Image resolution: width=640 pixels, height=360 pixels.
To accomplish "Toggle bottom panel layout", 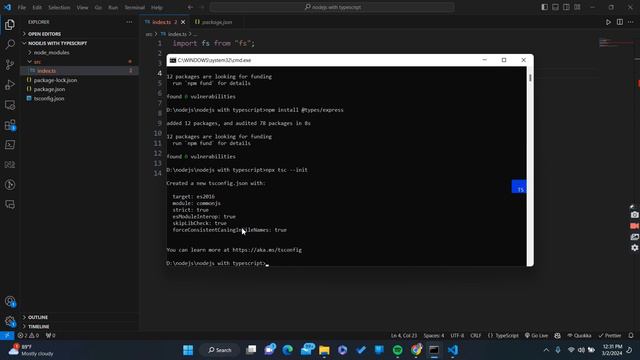I will (556, 7).
